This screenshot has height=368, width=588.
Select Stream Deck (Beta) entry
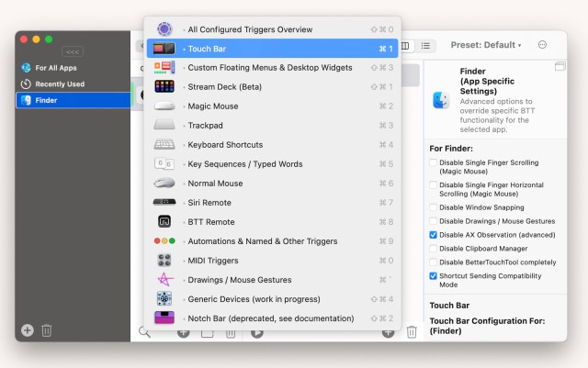tap(272, 87)
